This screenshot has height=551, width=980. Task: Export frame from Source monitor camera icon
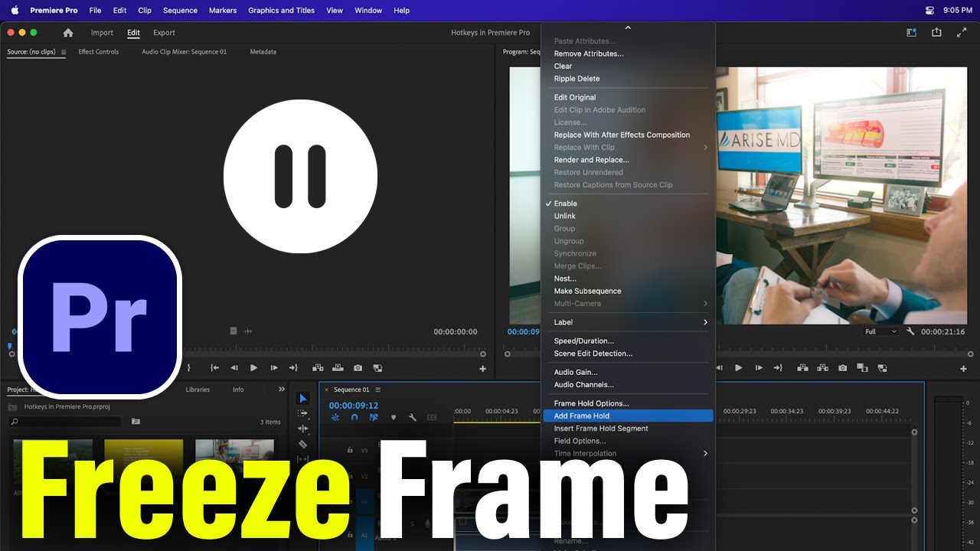[358, 368]
